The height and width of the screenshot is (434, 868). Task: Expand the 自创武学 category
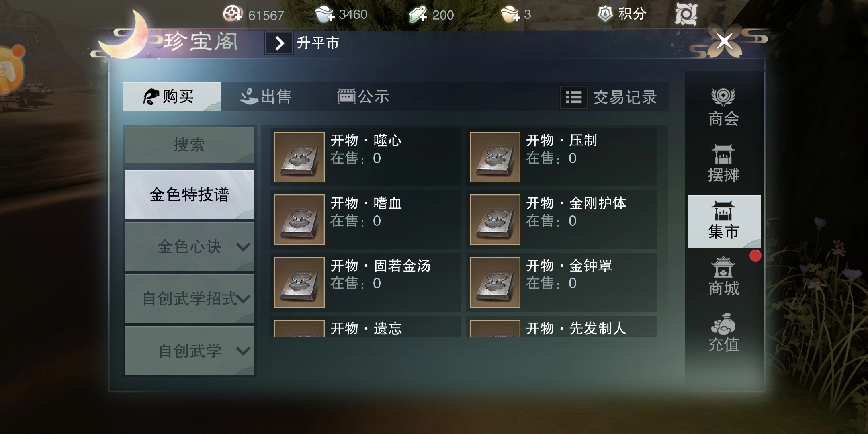189,351
